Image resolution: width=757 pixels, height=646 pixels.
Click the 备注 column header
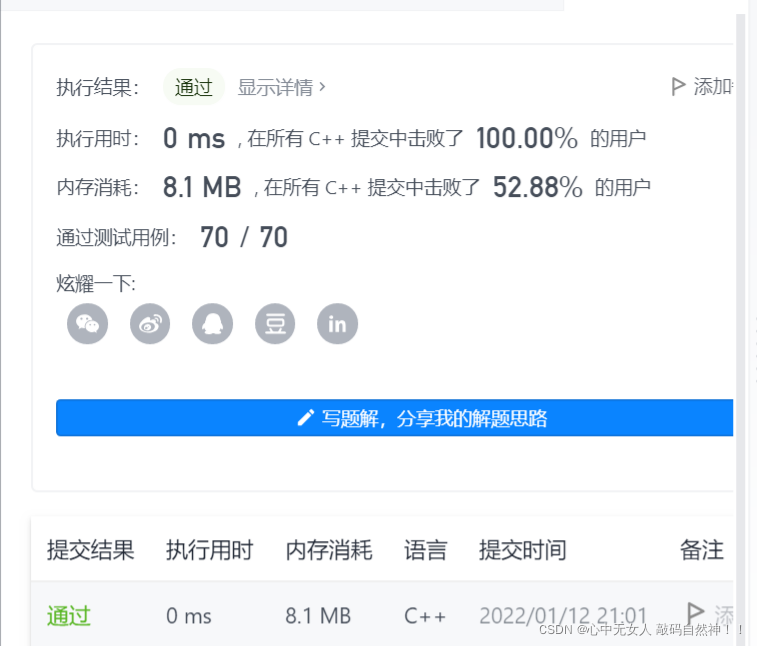click(x=702, y=550)
